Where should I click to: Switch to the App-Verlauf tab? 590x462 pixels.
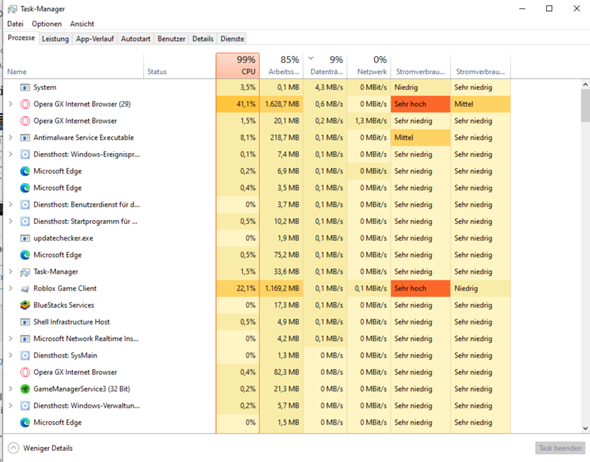coord(95,39)
